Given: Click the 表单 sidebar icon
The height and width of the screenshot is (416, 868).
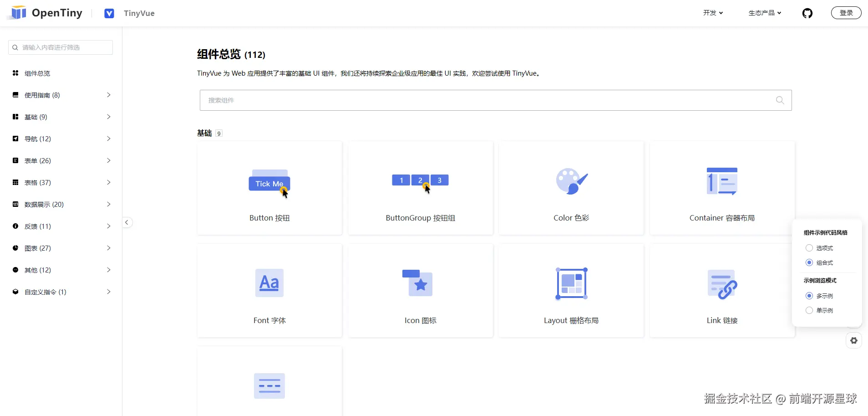Looking at the screenshot, I should pos(15,160).
